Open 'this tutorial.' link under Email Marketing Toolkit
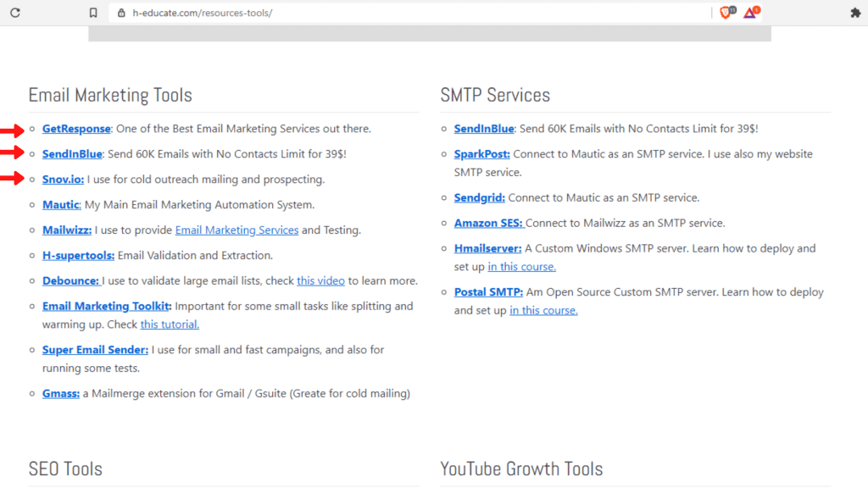Viewport: 868px width, 488px height. 170,324
